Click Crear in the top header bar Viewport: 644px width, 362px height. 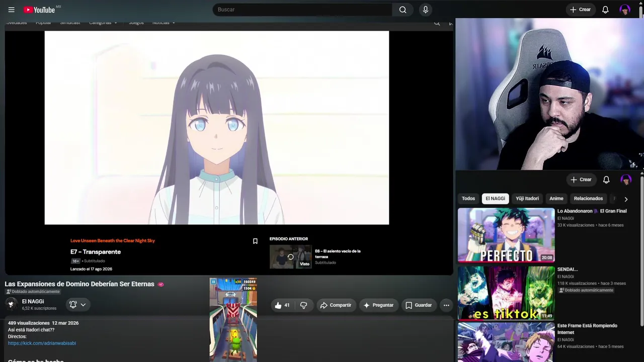[x=580, y=10]
